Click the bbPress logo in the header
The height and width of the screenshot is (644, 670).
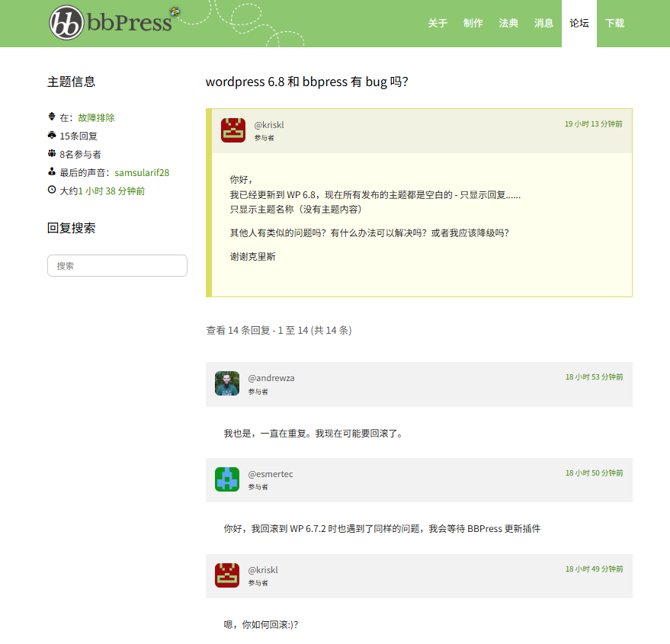pyautogui.click(x=111, y=23)
